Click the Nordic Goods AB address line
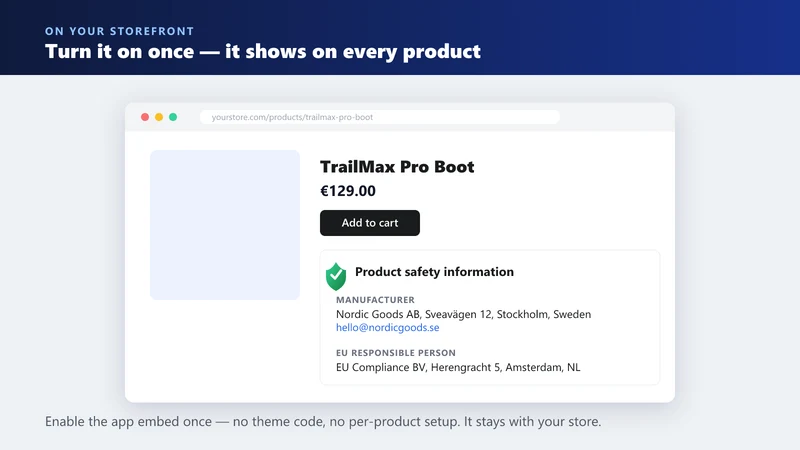Image resolution: width=800 pixels, height=450 pixels. pos(463,314)
